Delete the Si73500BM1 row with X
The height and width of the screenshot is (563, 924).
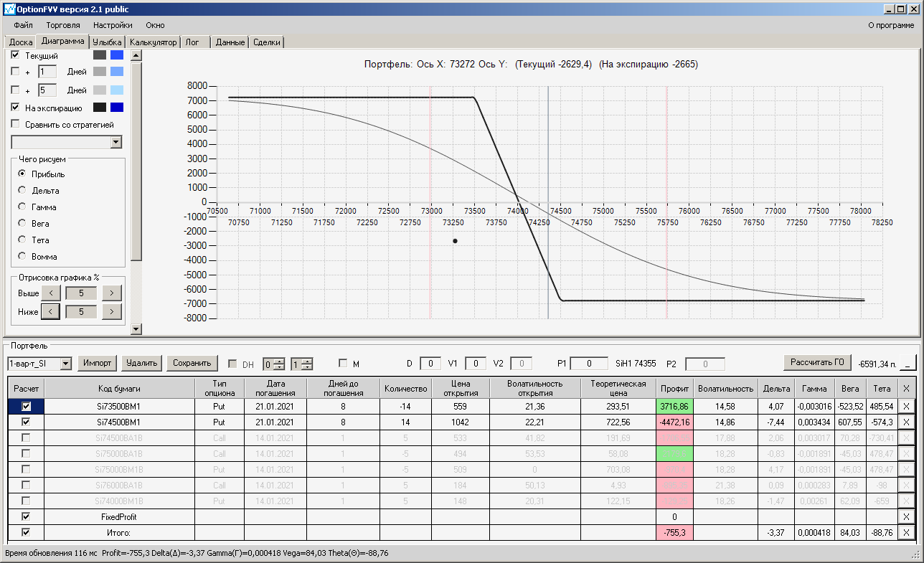(x=906, y=406)
